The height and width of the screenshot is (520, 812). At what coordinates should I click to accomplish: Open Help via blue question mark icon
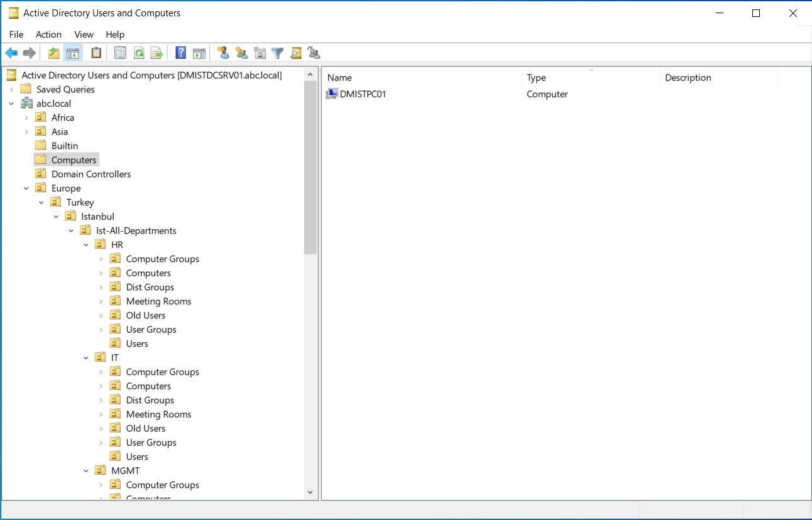pos(181,53)
